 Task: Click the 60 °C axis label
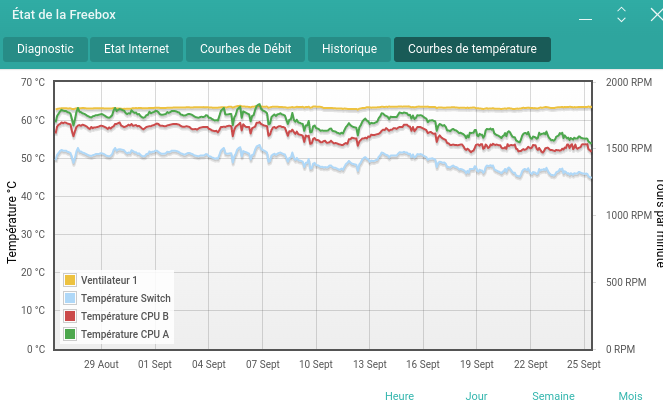click(x=33, y=120)
